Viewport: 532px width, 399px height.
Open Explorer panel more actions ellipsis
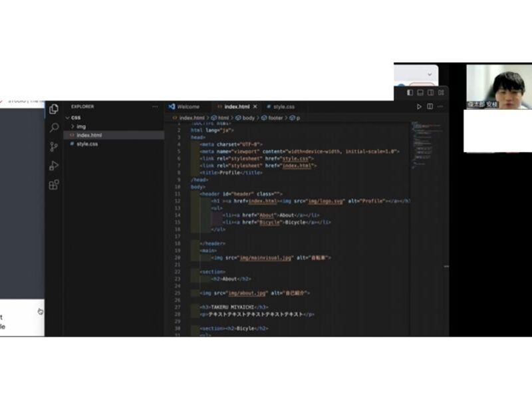(155, 106)
